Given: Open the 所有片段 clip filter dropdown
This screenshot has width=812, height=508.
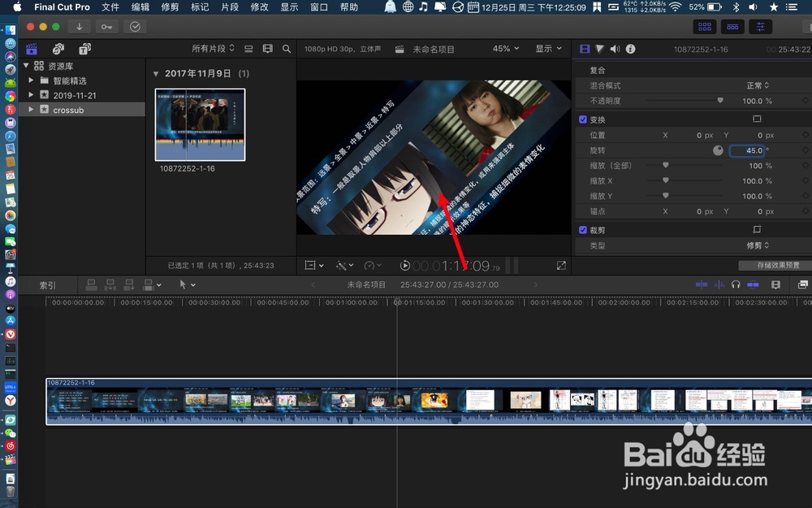Looking at the screenshot, I should pyautogui.click(x=213, y=48).
